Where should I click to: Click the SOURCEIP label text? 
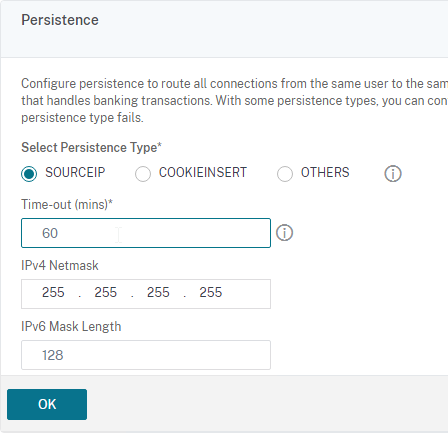tap(75, 173)
